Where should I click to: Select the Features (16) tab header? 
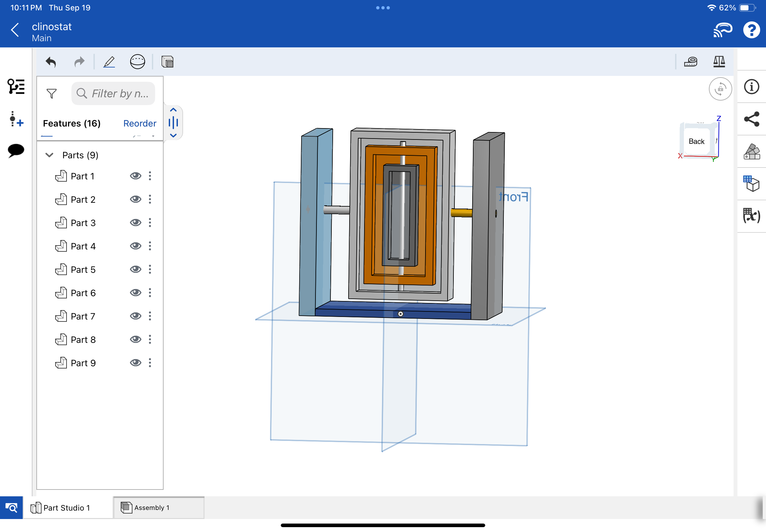[x=72, y=124]
